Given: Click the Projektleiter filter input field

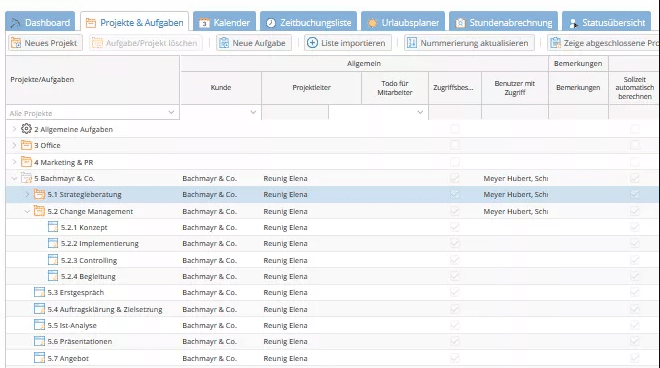Looking at the screenshot, I should pyautogui.click(x=295, y=112).
